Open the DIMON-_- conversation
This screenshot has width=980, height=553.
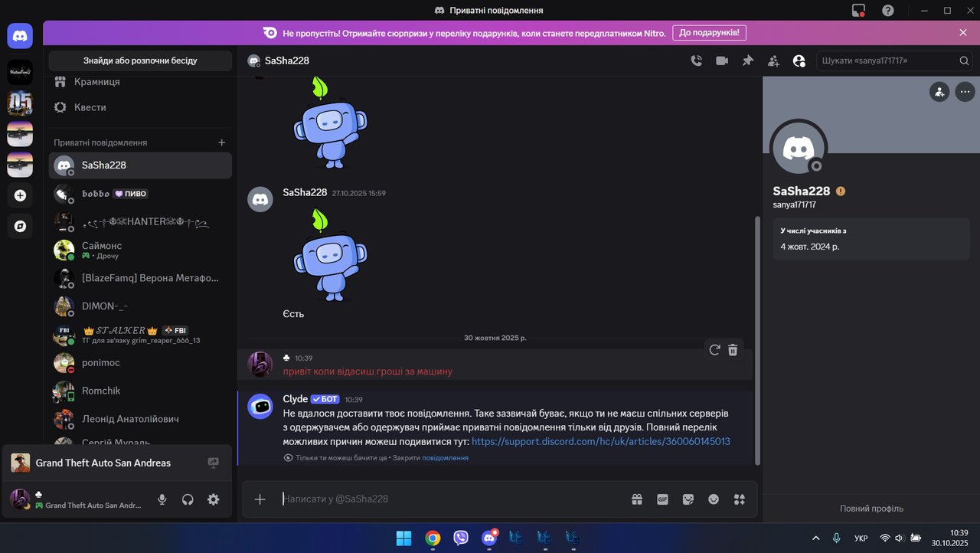click(x=140, y=306)
